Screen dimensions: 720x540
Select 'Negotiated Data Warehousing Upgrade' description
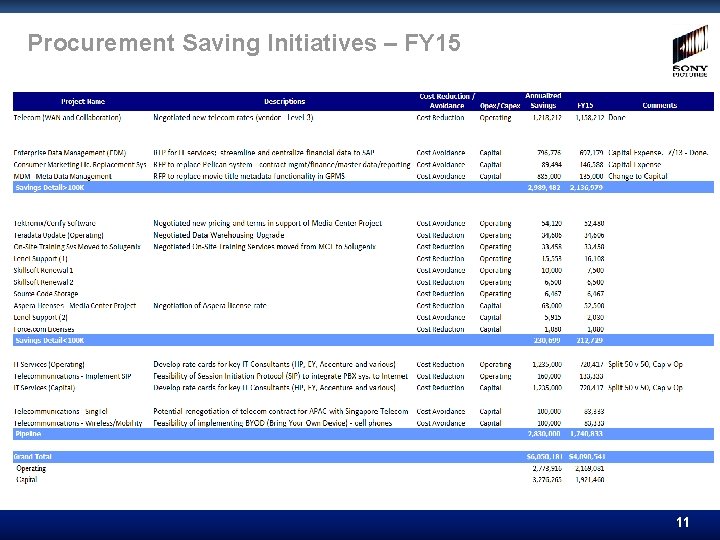219,235
